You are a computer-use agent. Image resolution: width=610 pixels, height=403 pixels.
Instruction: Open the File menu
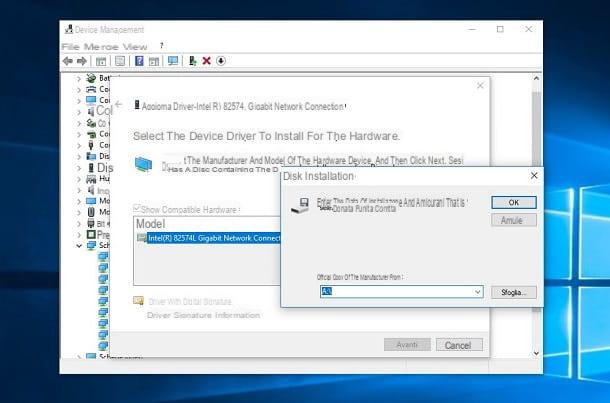pyautogui.click(x=70, y=47)
